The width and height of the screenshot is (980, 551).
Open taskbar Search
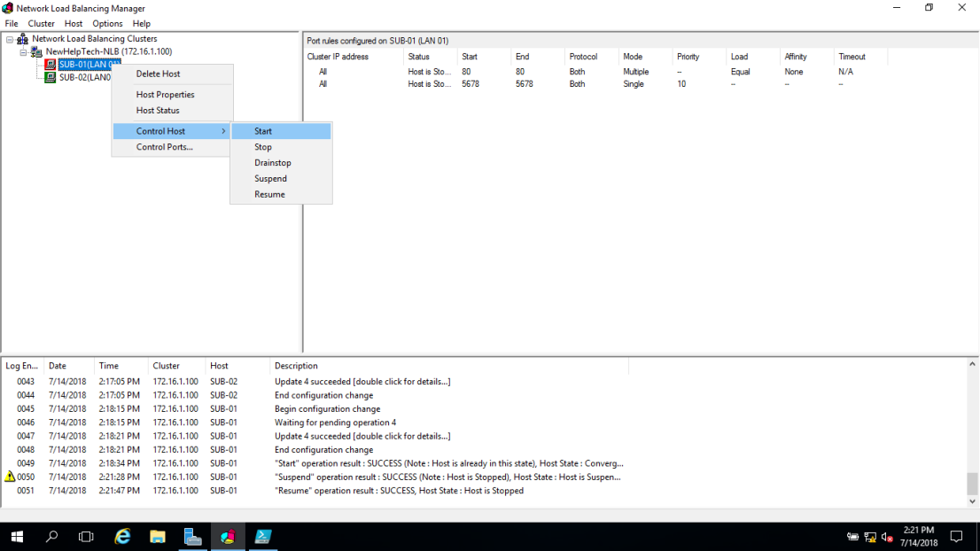point(52,537)
